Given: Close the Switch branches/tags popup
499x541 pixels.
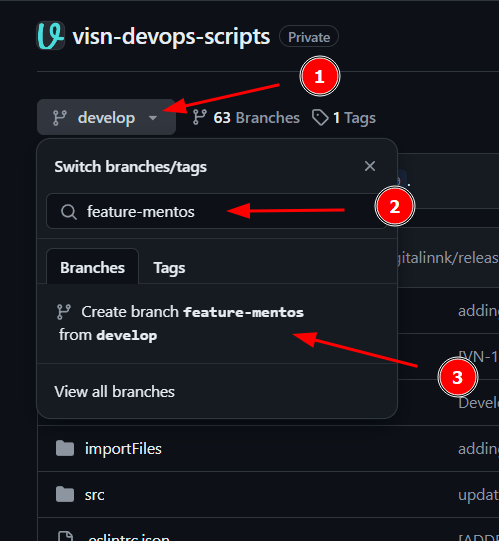Looking at the screenshot, I should 370,166.
